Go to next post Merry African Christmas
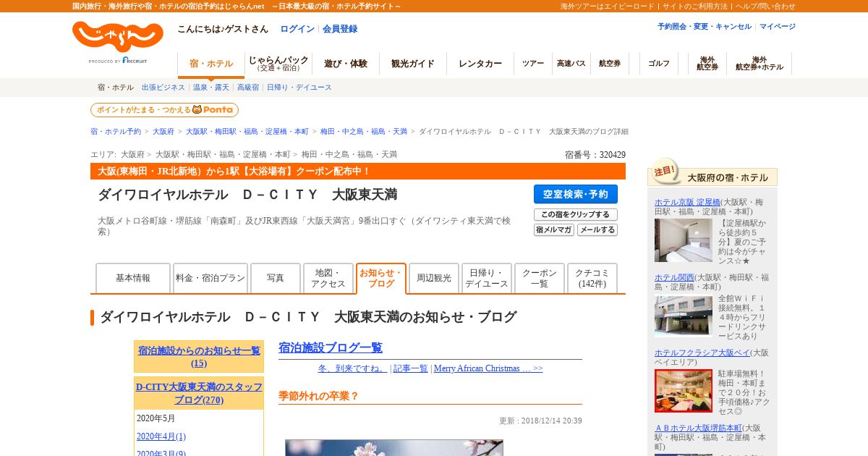The image size is (868, 456). click(488, 368)
